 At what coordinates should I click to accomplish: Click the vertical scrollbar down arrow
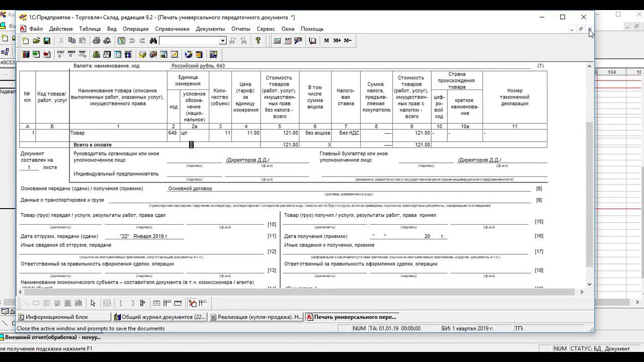590,285
